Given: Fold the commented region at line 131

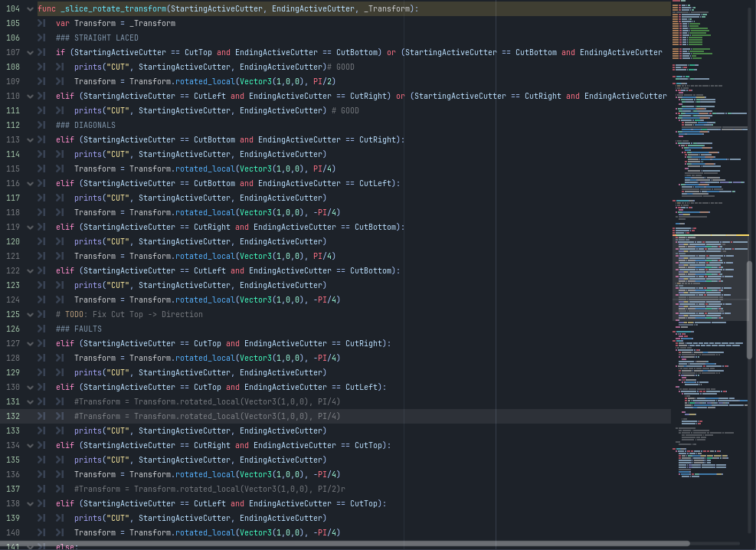Looking at the screenshot, I should click(30, 401).
